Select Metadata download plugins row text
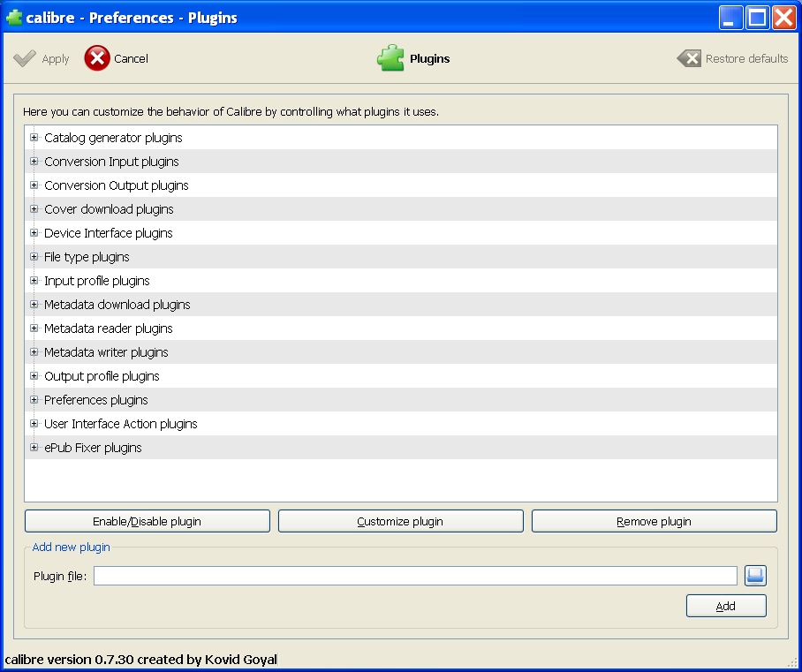This screenshot has height=672, width=802. [x=117, y=305]
